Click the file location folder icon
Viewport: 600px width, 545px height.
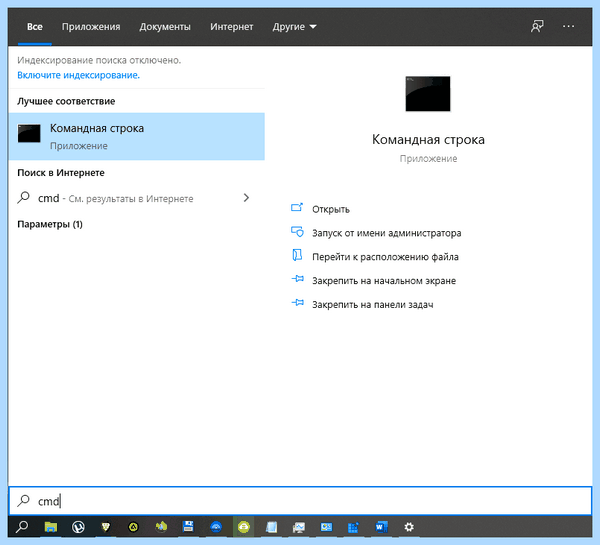coord(297,255)
